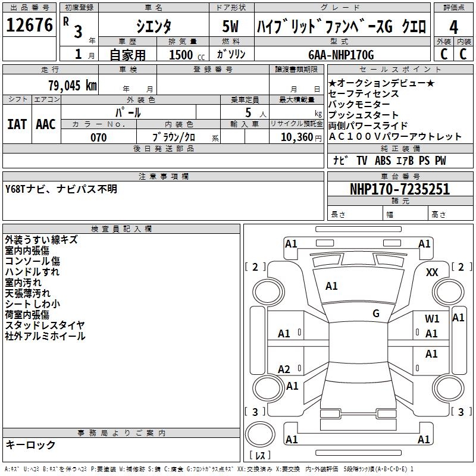Click W1 mark on right door
Screen dimensions: 476x476
(432, 319)
